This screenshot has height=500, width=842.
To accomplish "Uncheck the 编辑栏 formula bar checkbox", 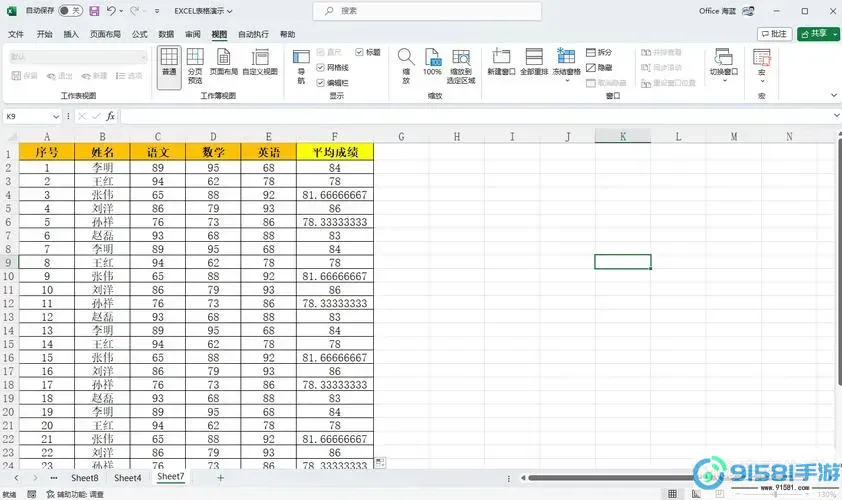I will (x=320, y=83).
